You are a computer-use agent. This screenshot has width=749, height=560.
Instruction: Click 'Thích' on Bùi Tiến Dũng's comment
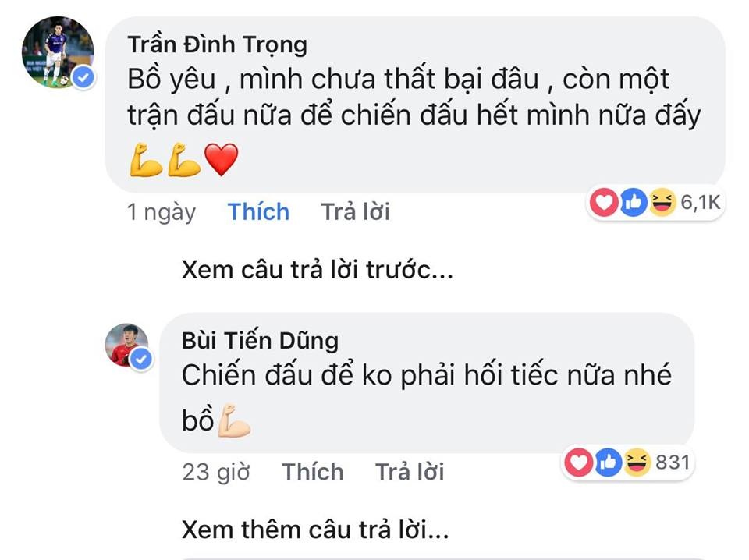point(313,471)
